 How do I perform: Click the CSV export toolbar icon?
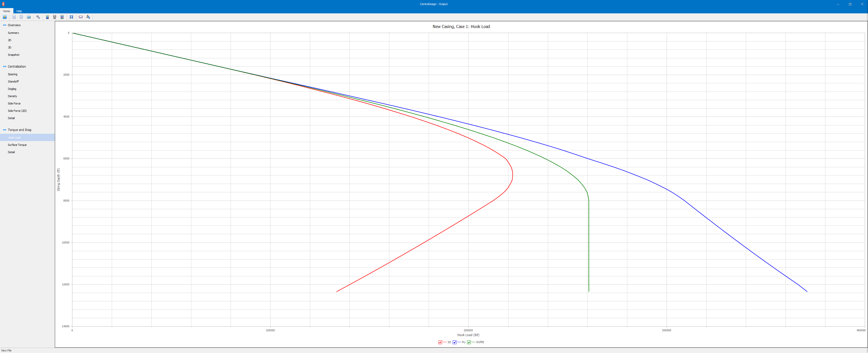[29, 17]
